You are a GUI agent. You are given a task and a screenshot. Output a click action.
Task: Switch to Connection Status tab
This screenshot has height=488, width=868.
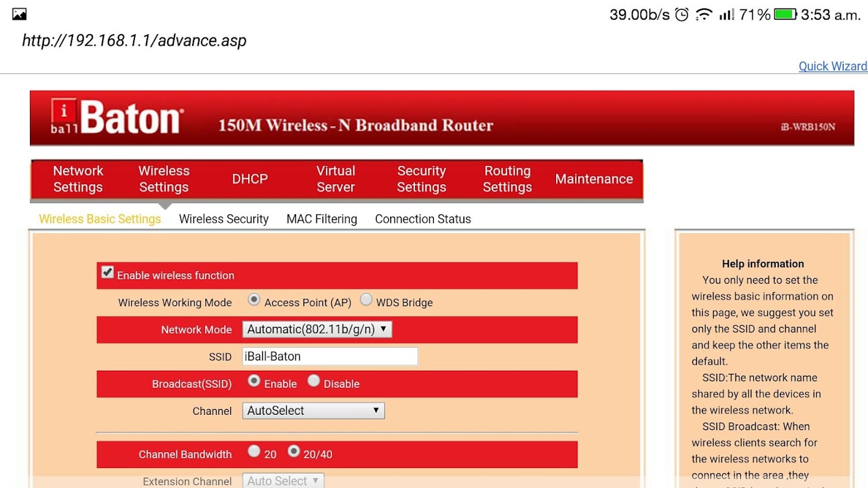(x=423, y=219)
